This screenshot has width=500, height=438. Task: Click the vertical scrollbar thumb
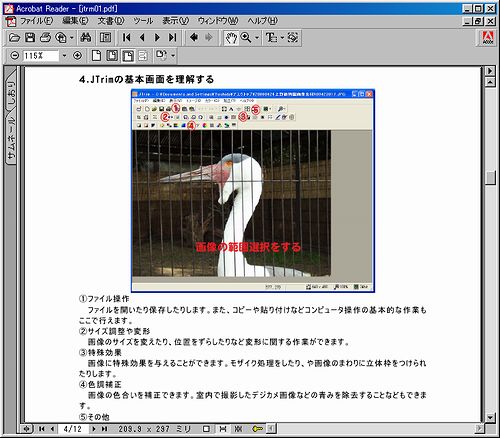[490, 178]
